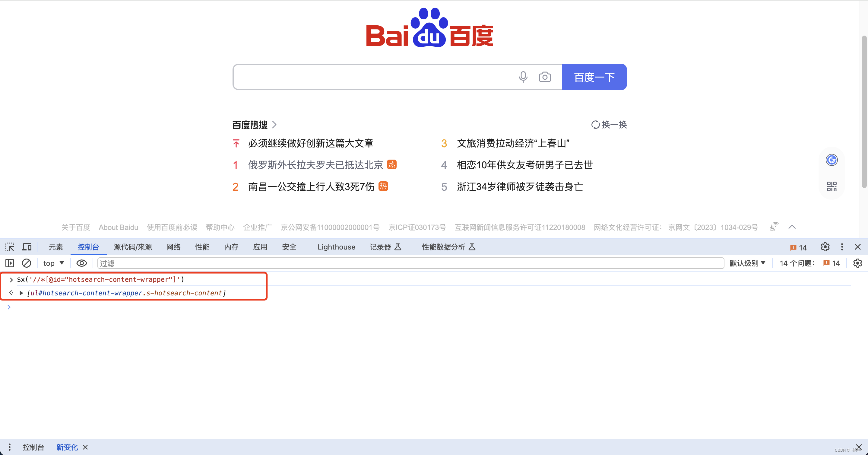Switch to 内存 DevTools tab
Screen dimensions: 868x455
click(x=232, y=247)
